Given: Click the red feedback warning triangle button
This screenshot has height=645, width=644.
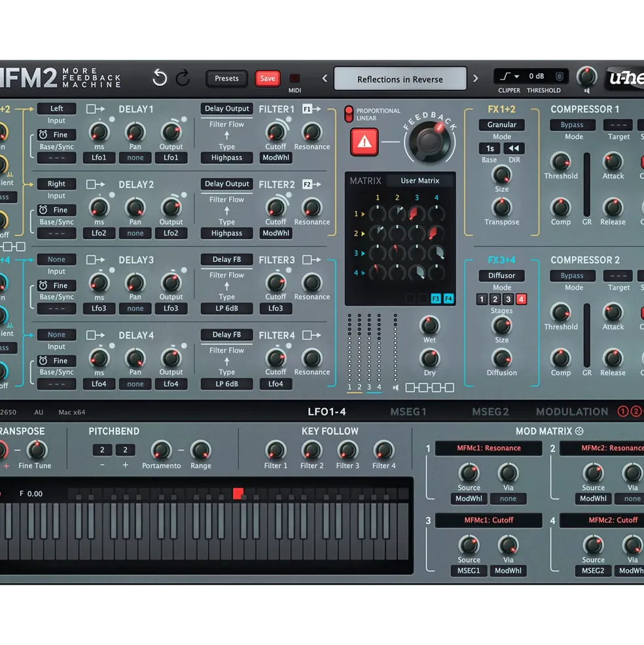Looking at the screenshot, I should click(364, 142).
